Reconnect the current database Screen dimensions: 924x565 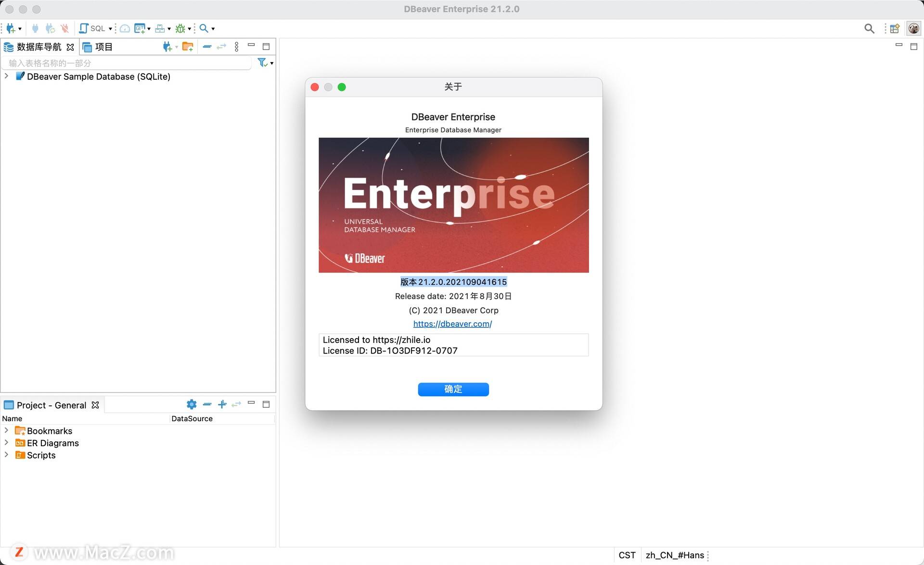tap(50, 28)
